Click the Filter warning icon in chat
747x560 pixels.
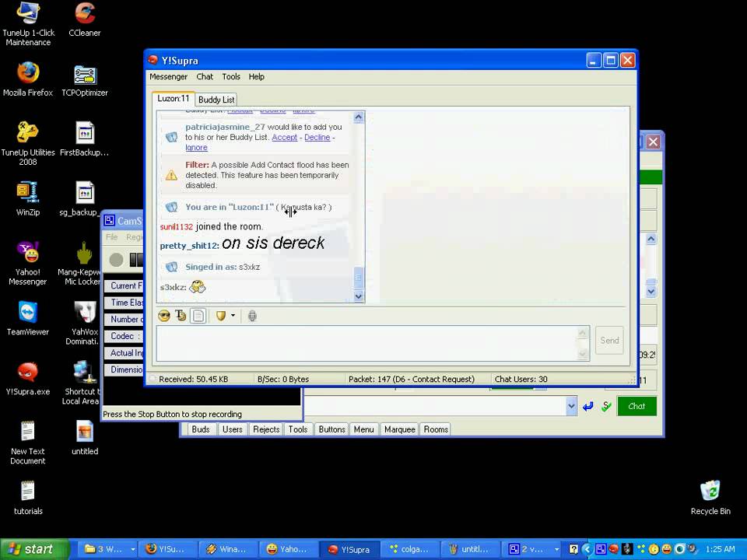coord(171,175)
